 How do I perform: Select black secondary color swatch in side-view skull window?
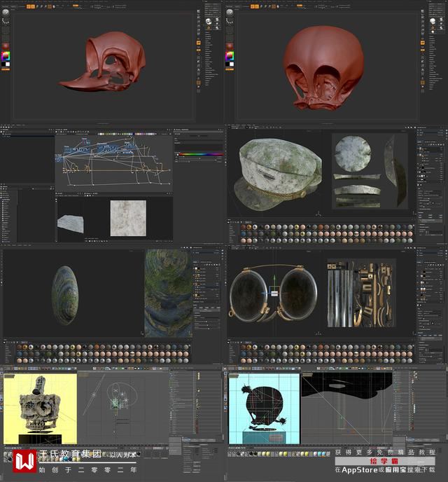(x=3, y=64)
